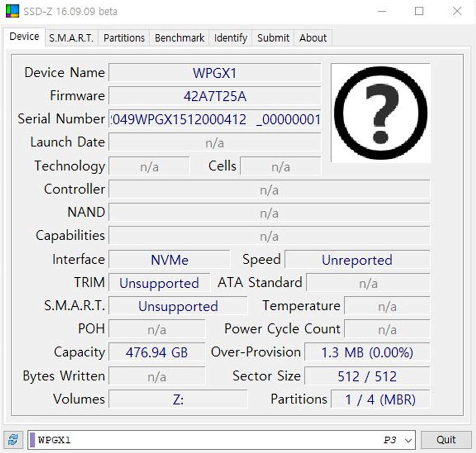Viewport: 476px width, 453px height.
Task: Click the Bytes Written n/a field
Action: click(x=157, y=376)
